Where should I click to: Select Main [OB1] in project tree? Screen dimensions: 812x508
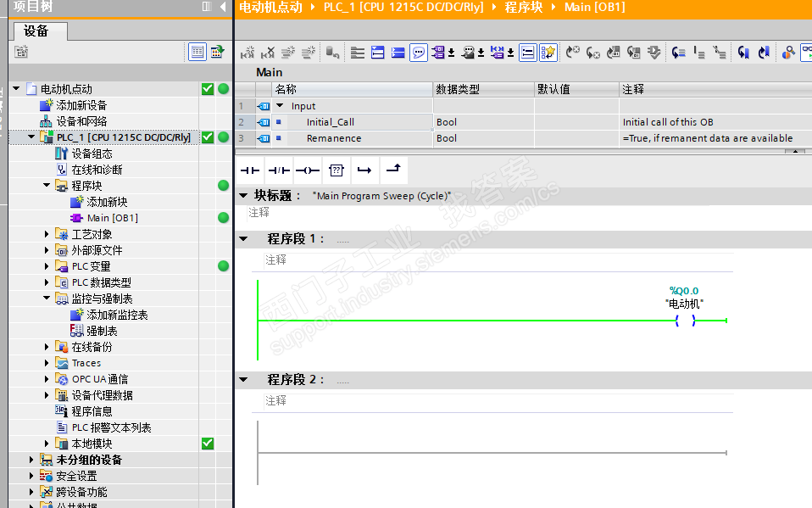(x=113, y=218)
